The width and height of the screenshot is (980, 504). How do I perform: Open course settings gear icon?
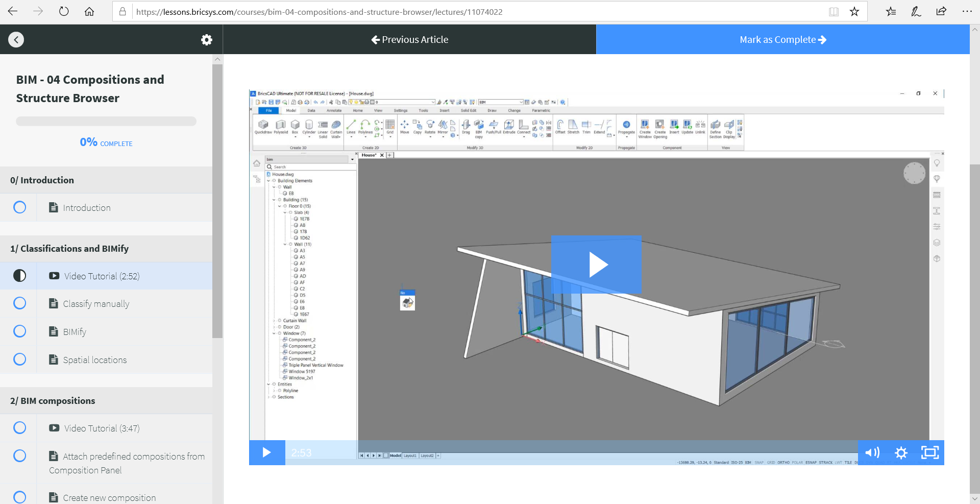(x=206, y=39)
